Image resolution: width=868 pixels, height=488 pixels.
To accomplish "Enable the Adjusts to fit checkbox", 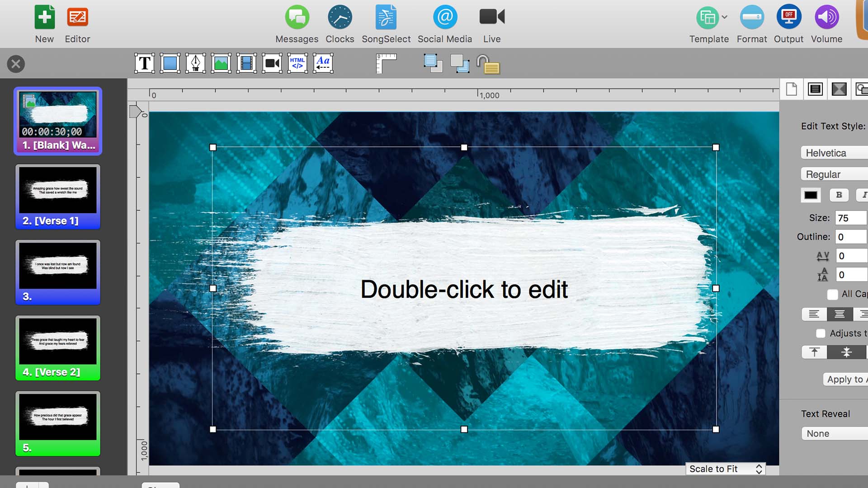I will click(x=821, y=333).
